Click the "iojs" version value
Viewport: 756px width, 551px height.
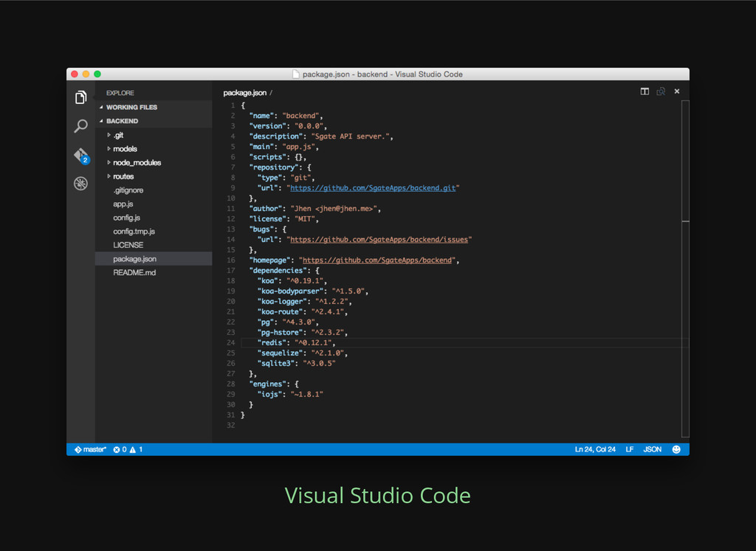(x=306, y=394)
